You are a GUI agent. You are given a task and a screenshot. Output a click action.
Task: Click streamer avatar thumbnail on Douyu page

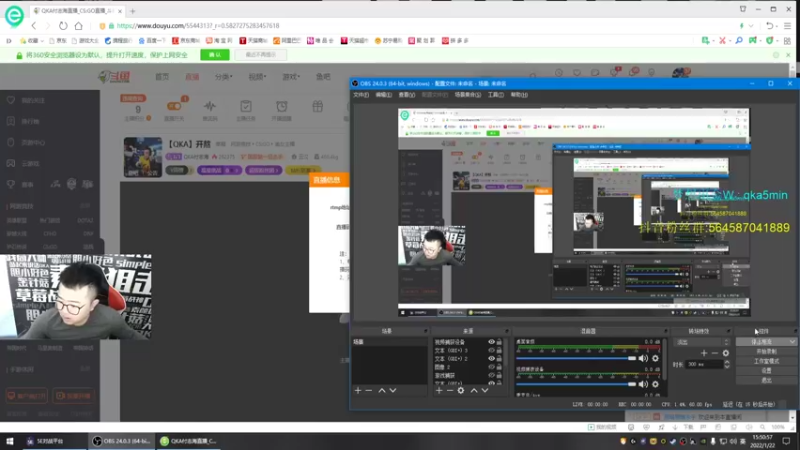click(143, 157)
